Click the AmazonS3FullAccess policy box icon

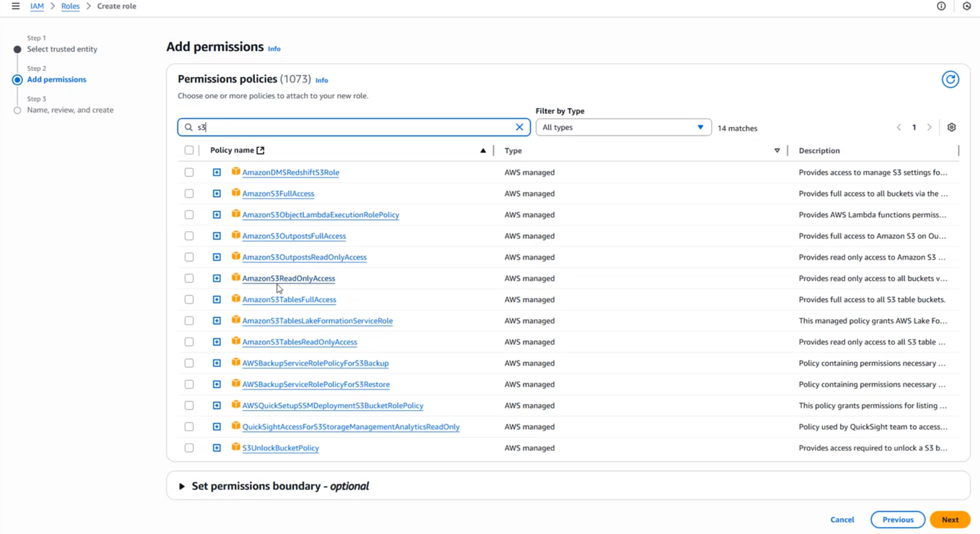click(x=236, y=193)
